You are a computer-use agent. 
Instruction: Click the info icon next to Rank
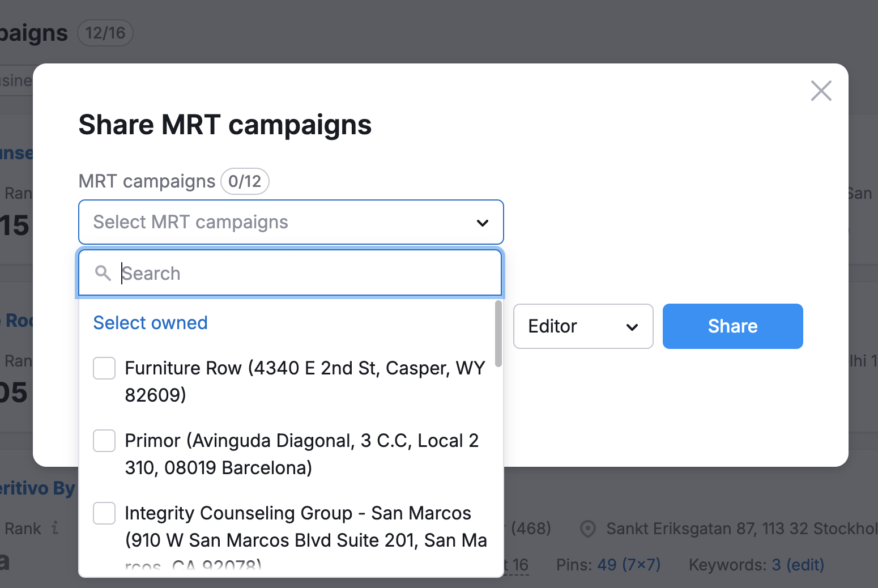(54, 529)
